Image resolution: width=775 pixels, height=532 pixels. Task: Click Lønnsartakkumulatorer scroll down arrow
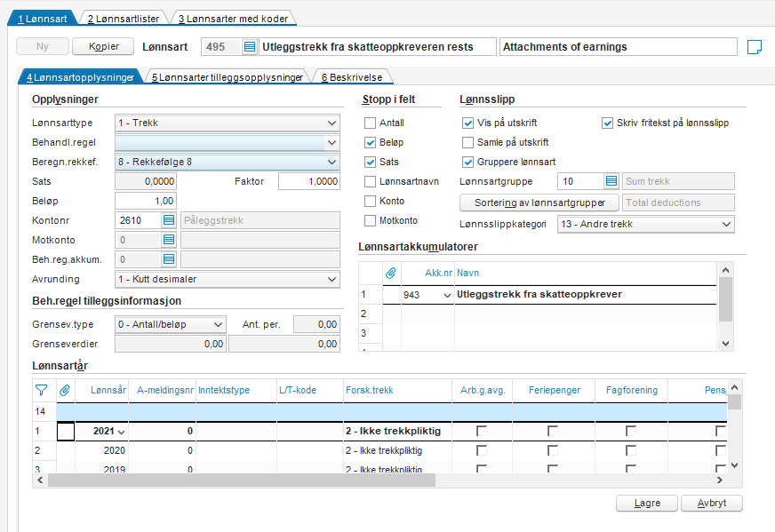tap(725, 344)
